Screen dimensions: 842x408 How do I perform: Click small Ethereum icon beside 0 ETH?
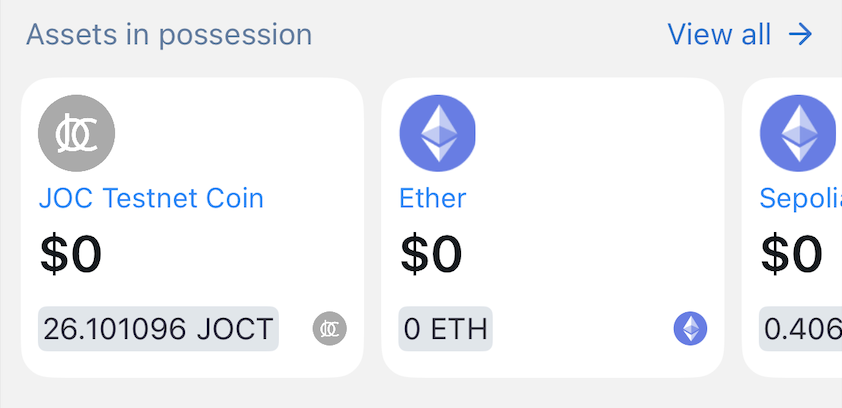[x=690, y=328]
